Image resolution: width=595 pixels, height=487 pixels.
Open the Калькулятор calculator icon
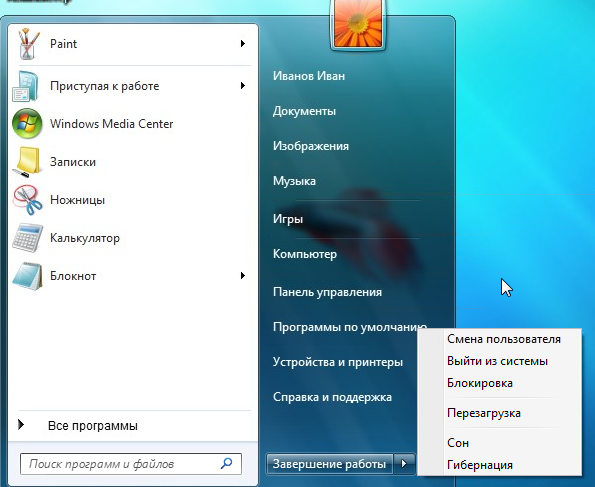point(27,238)
